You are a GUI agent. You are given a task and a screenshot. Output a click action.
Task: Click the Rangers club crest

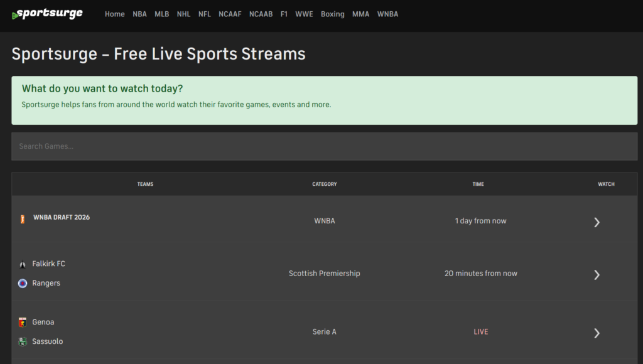(23, 283)
